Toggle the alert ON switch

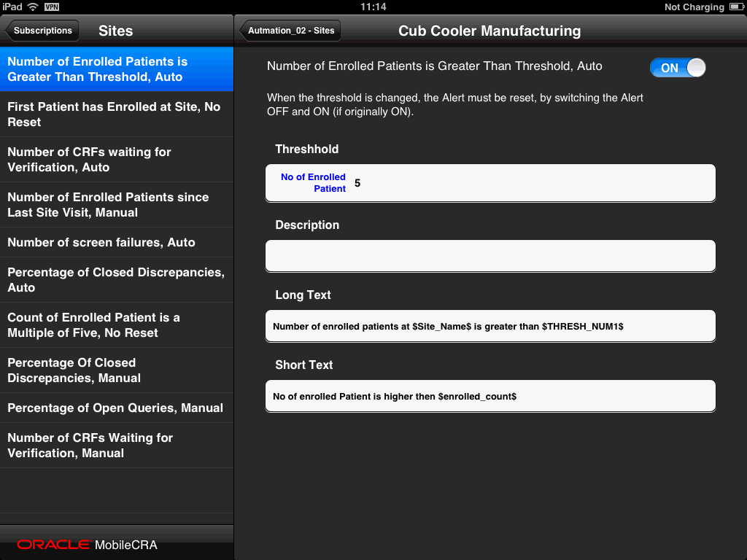(678, 68)
